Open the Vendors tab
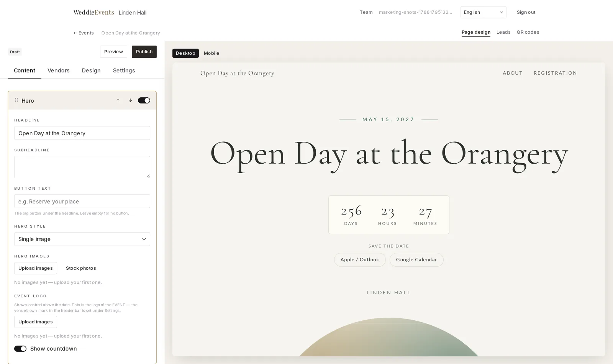This screenshot has height=364, width=613. [x=59, y=71]
